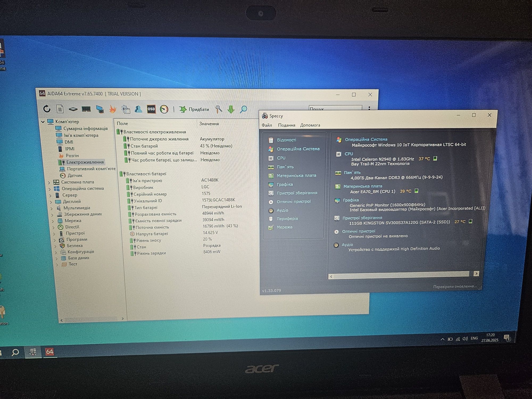The image size is (532, 399).
Task: Open the Файл menu in Speccy
Action: (267, 125)
